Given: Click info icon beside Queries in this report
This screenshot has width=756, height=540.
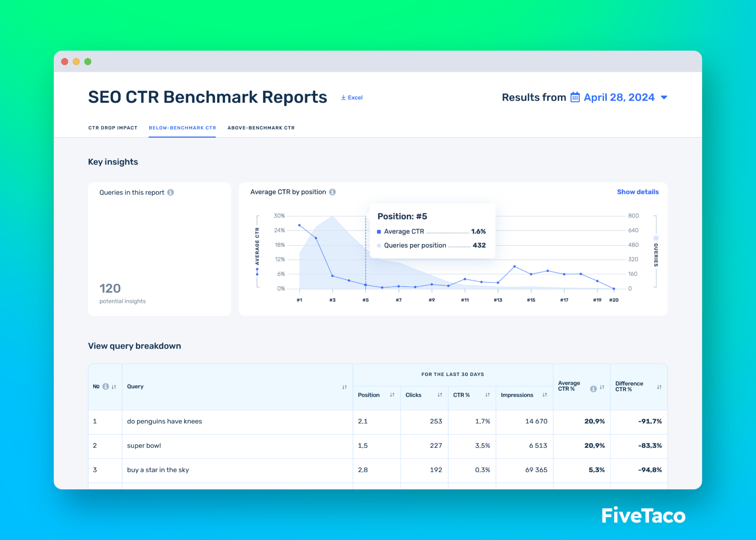Looking at the screenshot, I should tap(171, 192).
